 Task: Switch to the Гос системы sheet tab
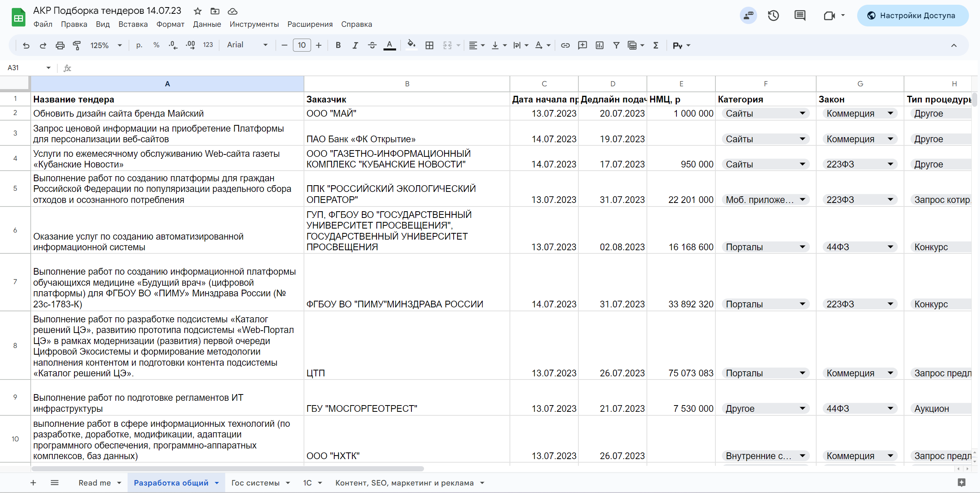point(255,483)
